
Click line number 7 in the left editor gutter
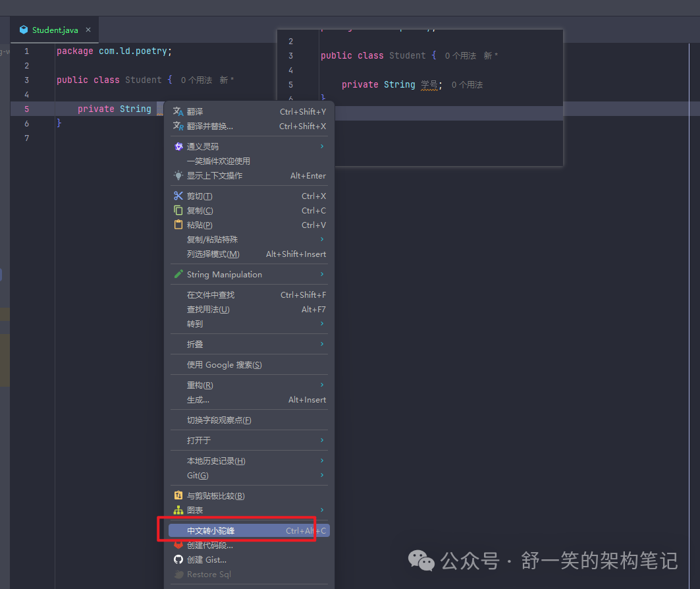coord(27,138)
